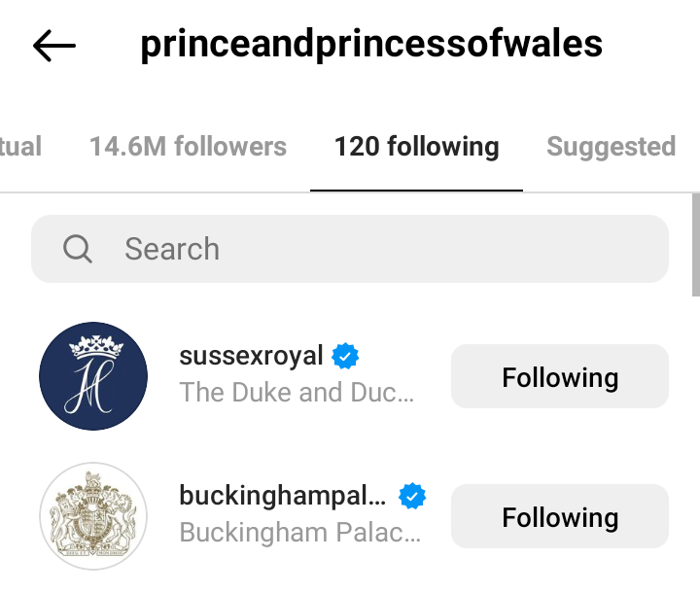Toggle Following button for sussexroyal
The image size is (700, 593).
560,377
